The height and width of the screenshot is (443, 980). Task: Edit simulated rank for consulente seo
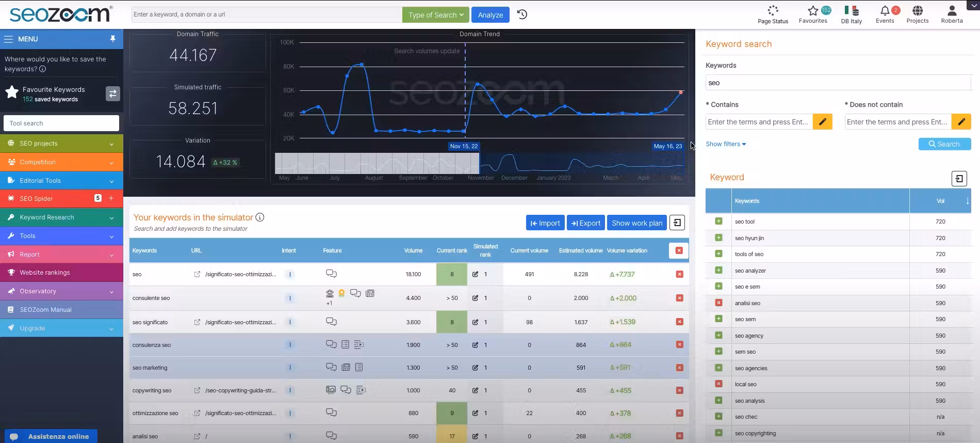475,298
